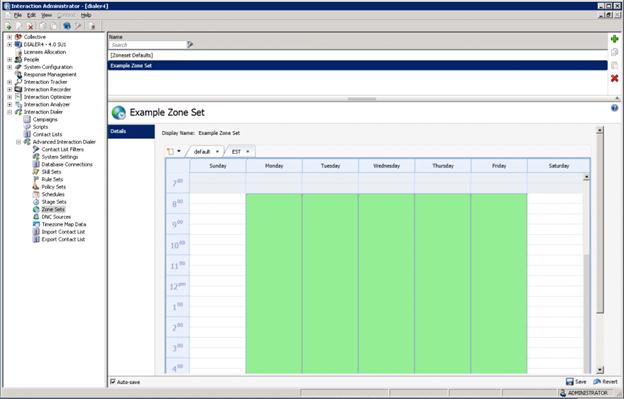Select Response Management tree item
The image size is (624, 399).
tap(50, 74)
